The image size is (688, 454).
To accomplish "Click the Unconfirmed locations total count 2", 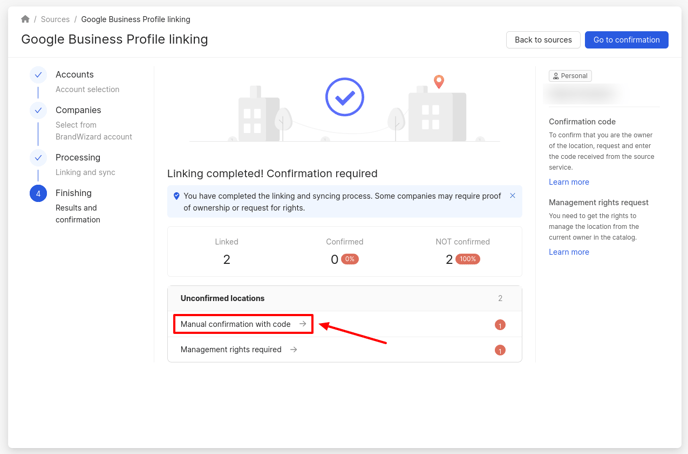I will (500, 298).
